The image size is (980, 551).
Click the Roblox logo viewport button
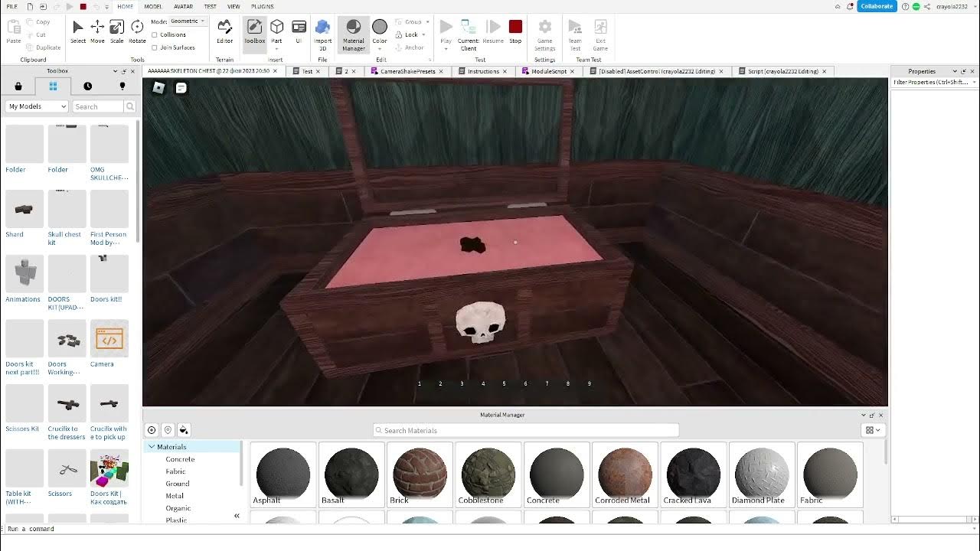pos(158,88)
